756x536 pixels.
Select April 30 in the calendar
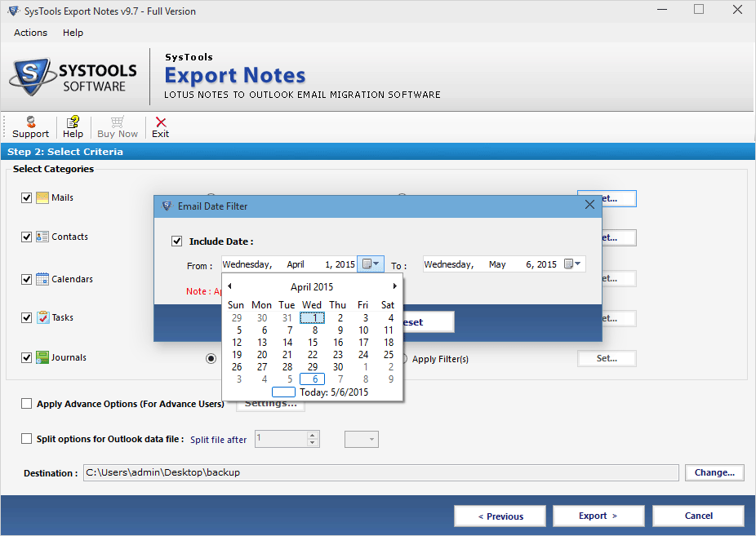[338, 367]
